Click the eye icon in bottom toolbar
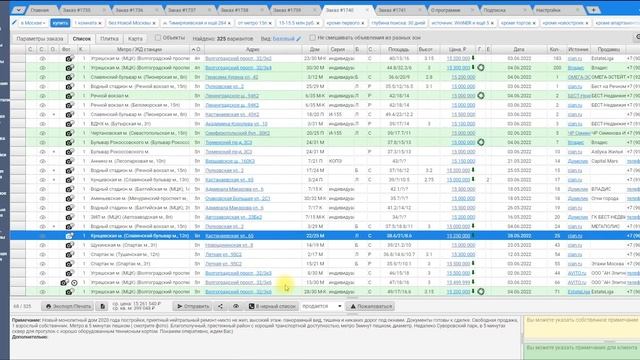Viewport: 640px width, 360px height. click(236, 306)
